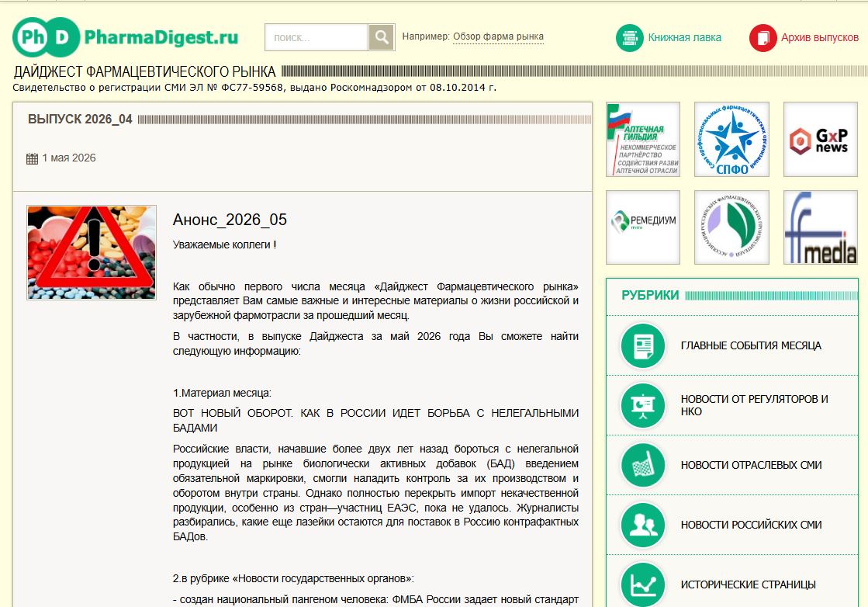Click the ДАЙДЖЕСТ ФАРМАЦЕВТИЧЕСКОГО РЫНКА heading
Image resolution: width=868 pixels, height=607 pixels.
click(x=144, y=72)
